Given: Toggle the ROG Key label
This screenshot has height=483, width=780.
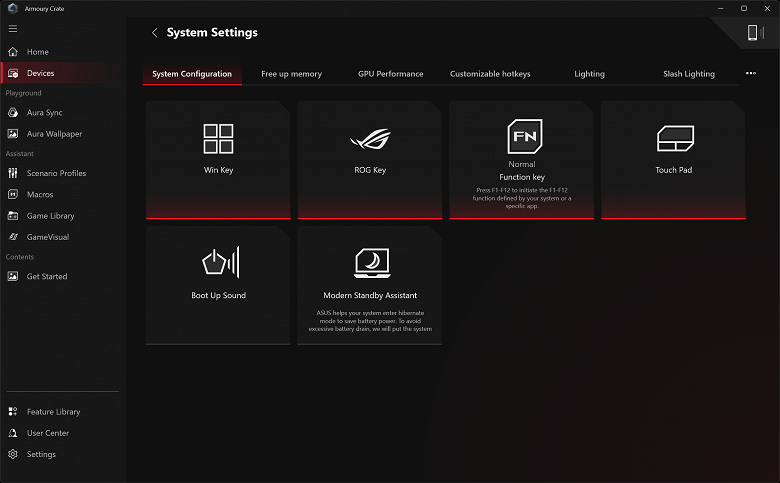Looking at the screenshot, I should click(x=370, y=170).
